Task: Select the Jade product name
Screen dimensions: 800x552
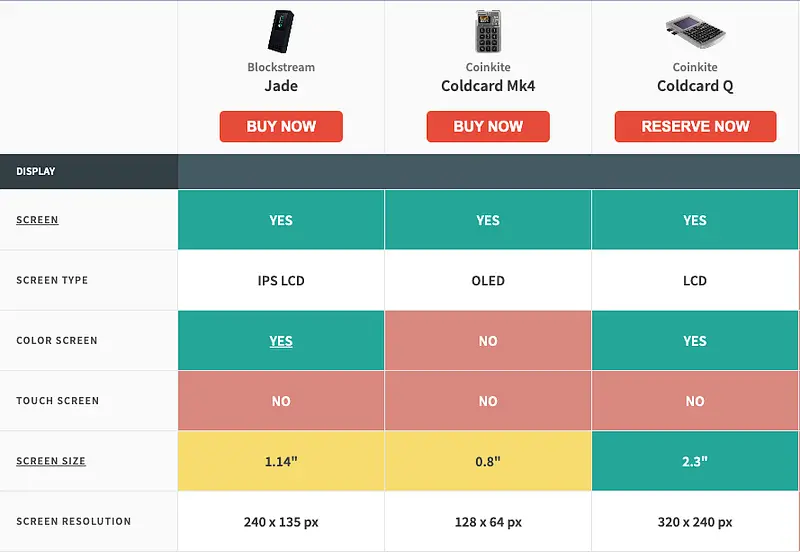Action: (x=281, y=86)
